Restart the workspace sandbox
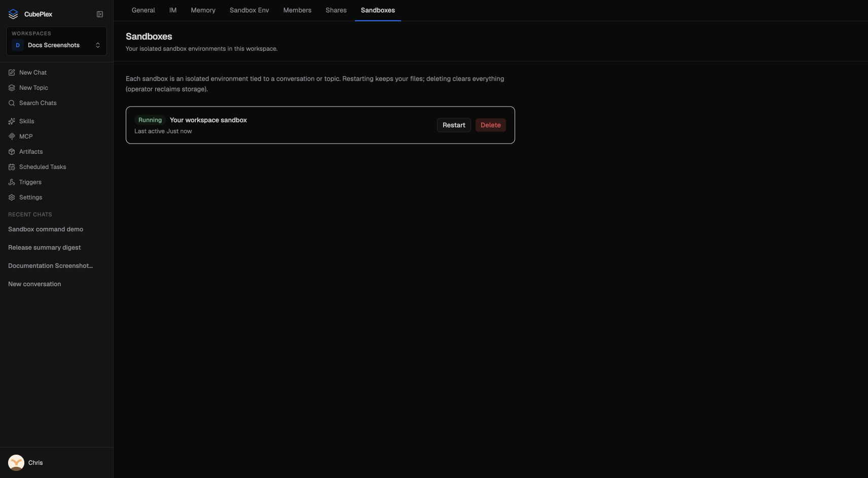Viewport: 868px width, 478px height. coord(454,125)
